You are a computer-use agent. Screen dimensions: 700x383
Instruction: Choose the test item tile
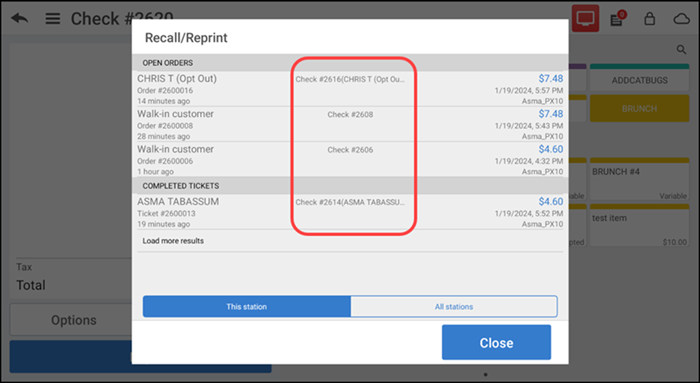(639, 225)
